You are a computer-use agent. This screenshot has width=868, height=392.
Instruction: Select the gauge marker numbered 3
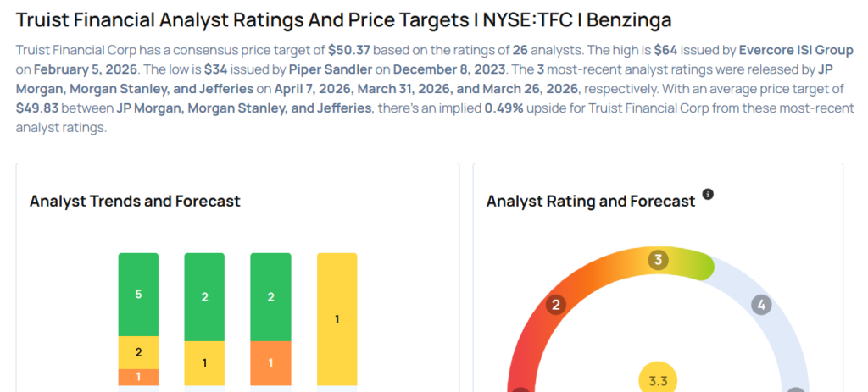657,260
